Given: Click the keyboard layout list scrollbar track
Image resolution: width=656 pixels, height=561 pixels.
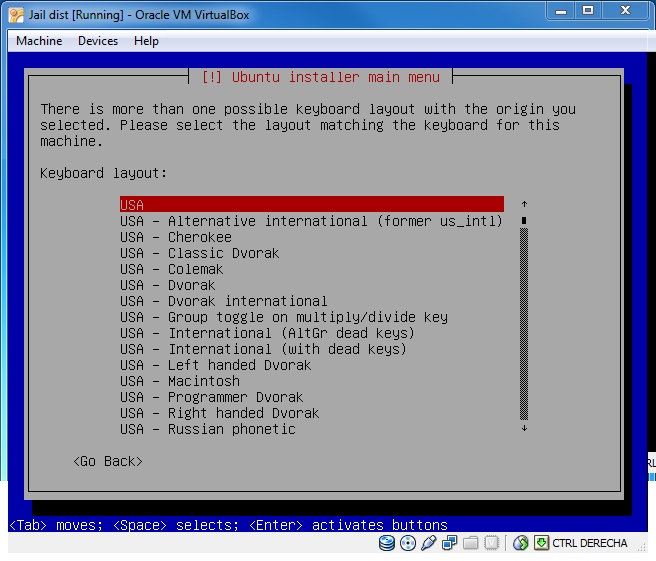Looking at the screenshot, I should click(524, 324).
